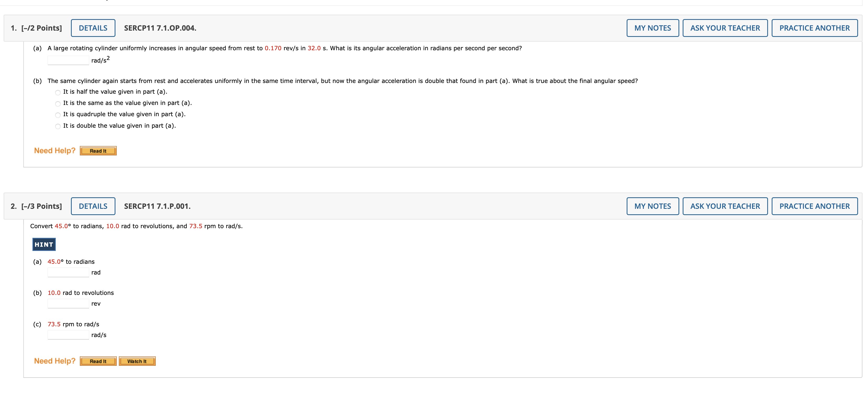Focus the rpm to rad/s answer field
Screen dimensions: 868x393
click(68, 335)
